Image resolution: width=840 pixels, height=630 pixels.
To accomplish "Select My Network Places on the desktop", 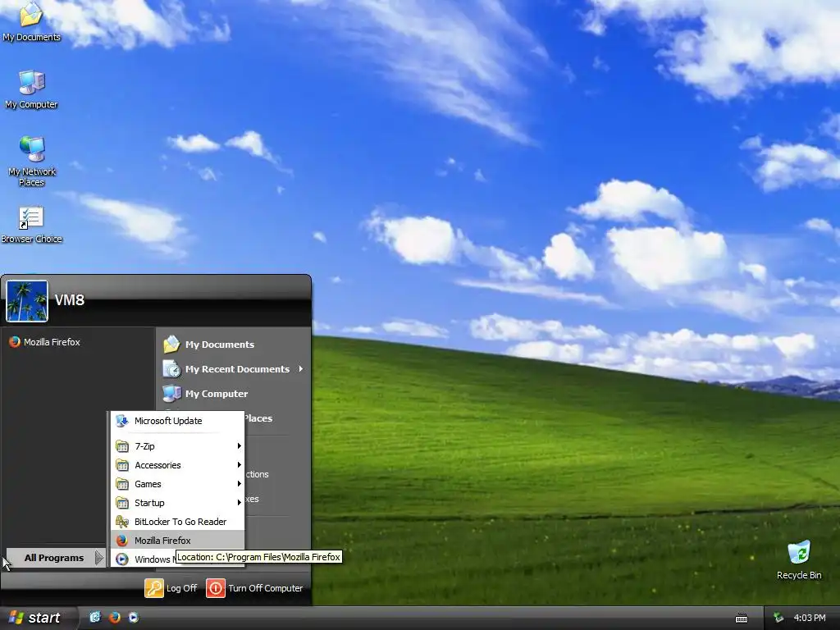I will pyautogui.click(x=32, y=161).
